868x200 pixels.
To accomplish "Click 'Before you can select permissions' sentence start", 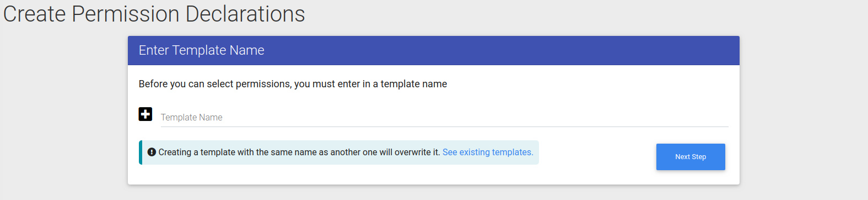I will point(215,84).
